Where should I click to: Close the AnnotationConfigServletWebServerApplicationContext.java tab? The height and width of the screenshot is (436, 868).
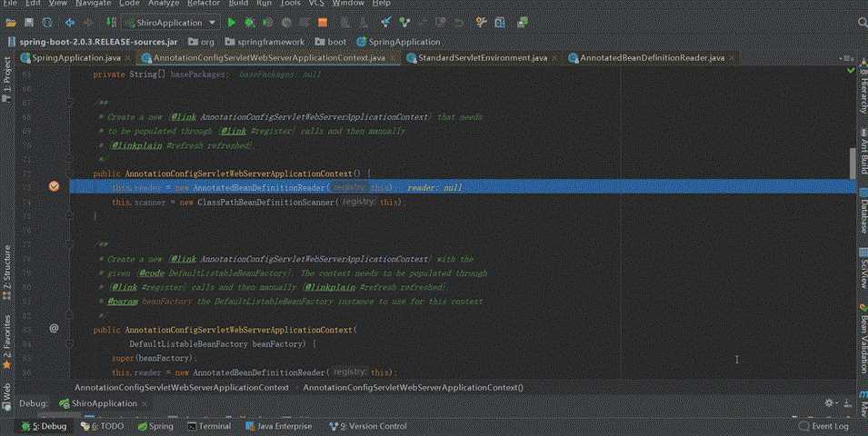coord(393,57)
